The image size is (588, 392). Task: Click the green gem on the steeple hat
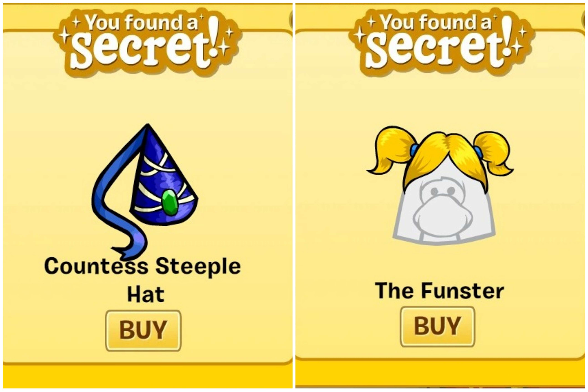169,202
